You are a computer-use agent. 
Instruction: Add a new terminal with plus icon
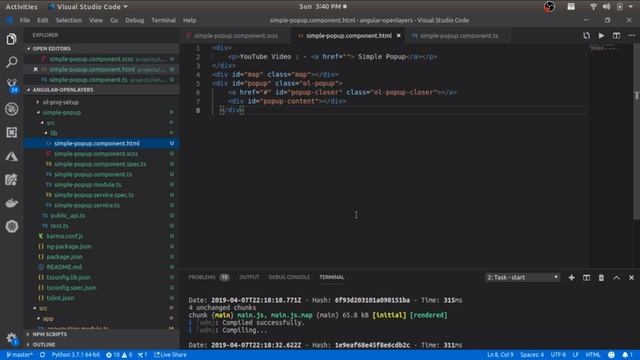[x=571, y=278]
